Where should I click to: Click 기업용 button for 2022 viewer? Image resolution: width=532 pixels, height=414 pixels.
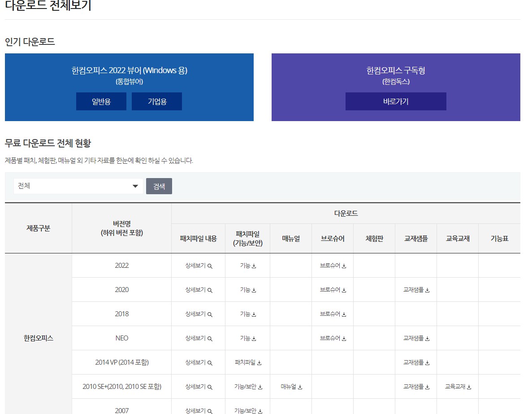pos(157,101)
